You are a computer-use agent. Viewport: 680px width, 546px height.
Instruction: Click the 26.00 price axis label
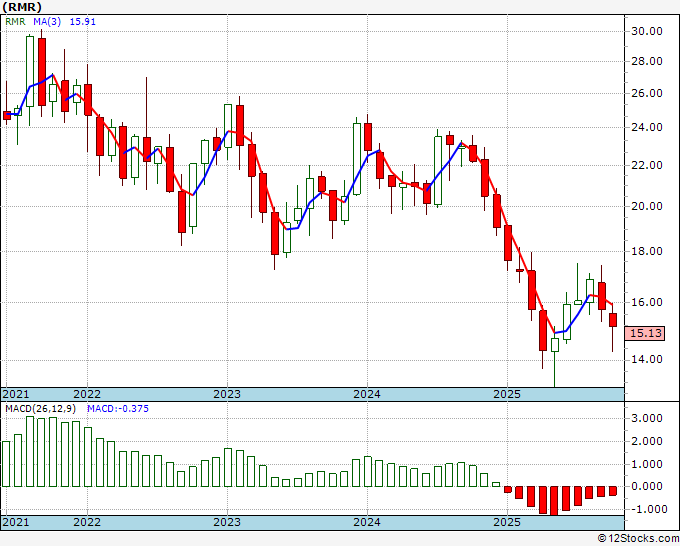tap(647, 93)
